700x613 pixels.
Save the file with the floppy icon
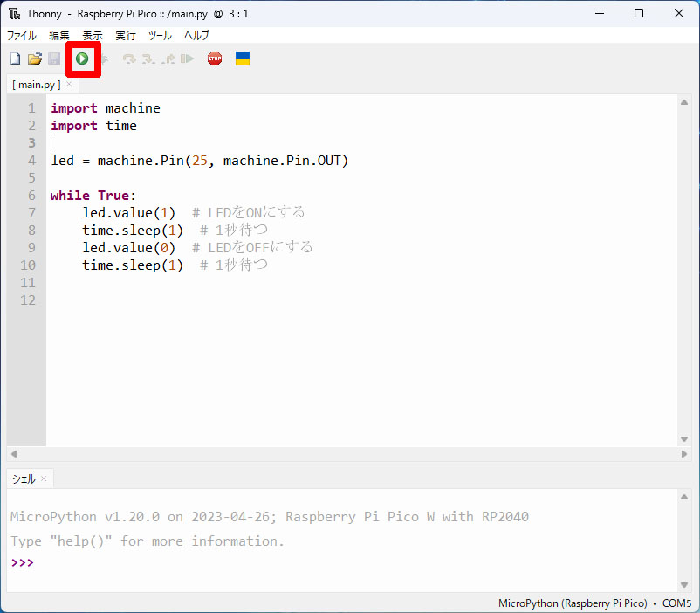click(54, 59)
